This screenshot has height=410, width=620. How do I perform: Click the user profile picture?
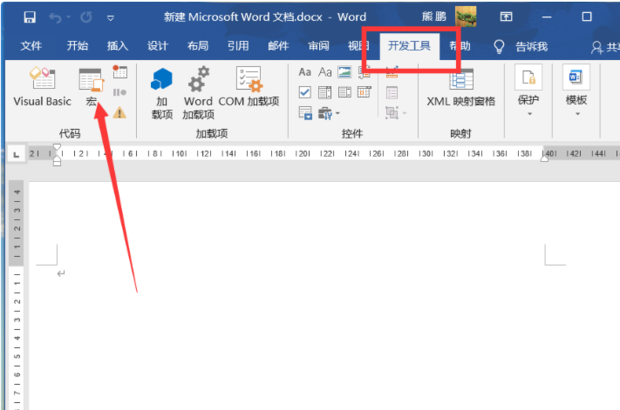[465, 17]
